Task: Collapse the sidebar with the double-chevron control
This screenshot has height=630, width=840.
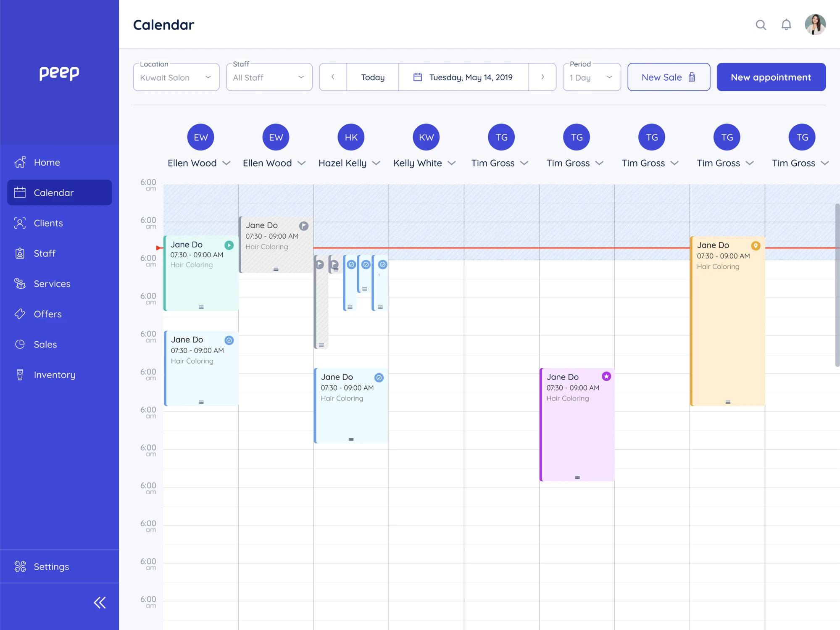Action: (x=100, y=602)
